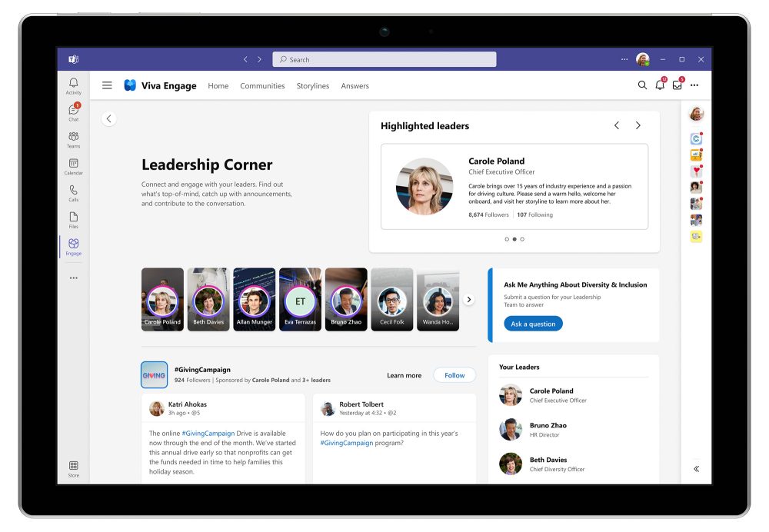Switch to the Storylines tab

coord(312,86)
